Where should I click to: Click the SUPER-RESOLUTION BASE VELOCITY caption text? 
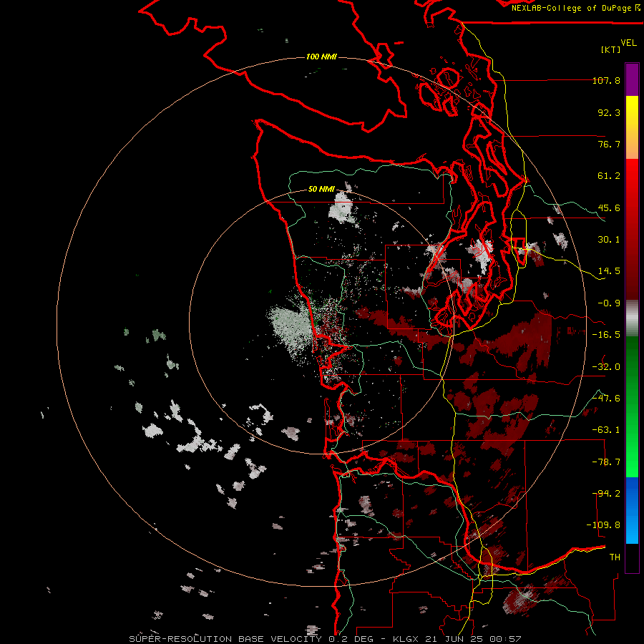pyautogui.click(x=227, y=639)
